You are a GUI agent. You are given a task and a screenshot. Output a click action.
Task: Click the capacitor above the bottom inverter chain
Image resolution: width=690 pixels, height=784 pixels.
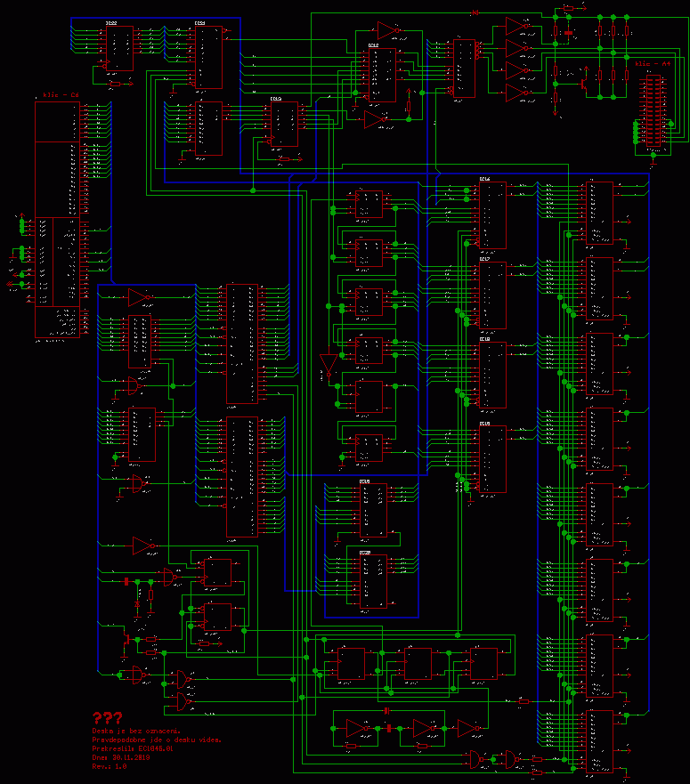[387, 711]
